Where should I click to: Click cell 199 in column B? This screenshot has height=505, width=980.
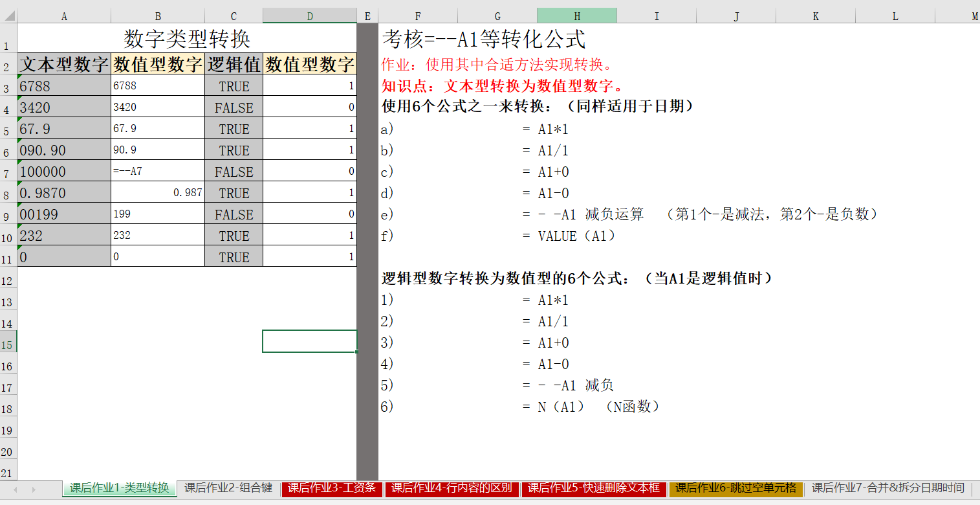(158, 214)
